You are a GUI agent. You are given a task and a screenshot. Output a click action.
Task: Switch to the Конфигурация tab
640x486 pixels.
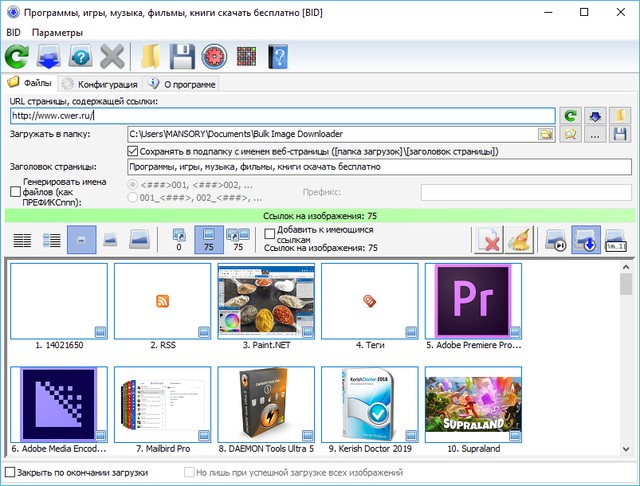coord(98,84)
